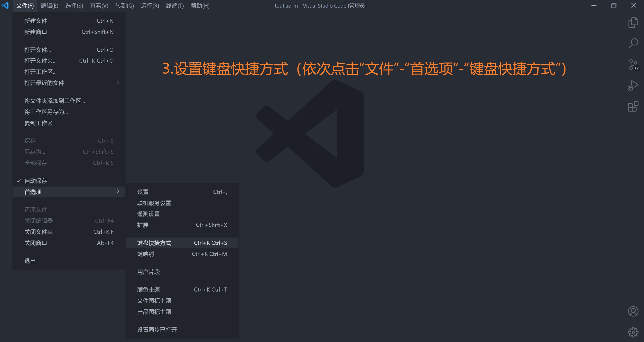Click 新建文件 in the file menu
The height and width of the screenshot is (342, 644).
[x=36, y=21]
